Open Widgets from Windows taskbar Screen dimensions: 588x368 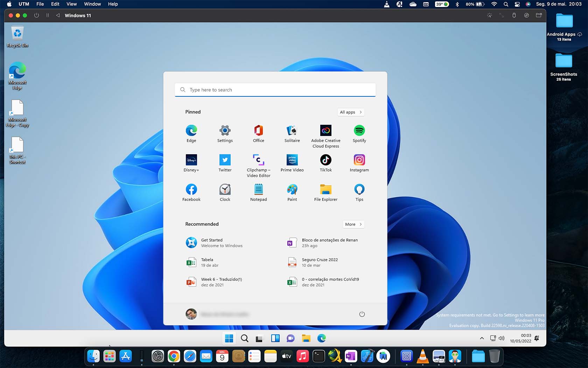click(275, 338)
